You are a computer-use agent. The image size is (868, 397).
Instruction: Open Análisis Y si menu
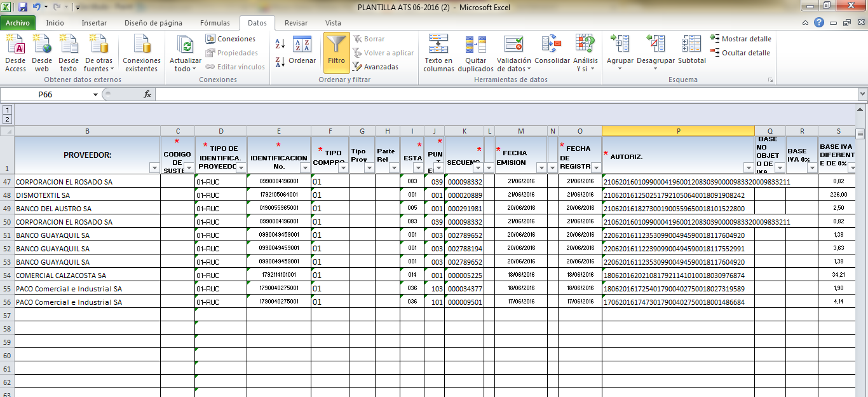587,52
